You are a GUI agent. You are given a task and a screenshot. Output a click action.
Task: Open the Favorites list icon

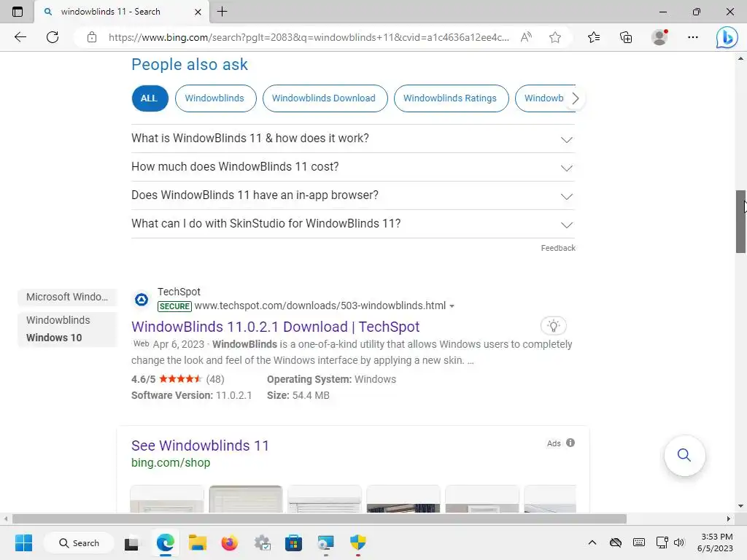[594, 37]
